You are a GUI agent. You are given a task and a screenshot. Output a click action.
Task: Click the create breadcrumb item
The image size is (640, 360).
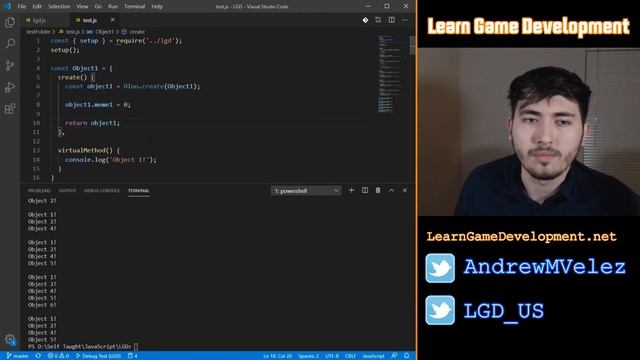137,31
